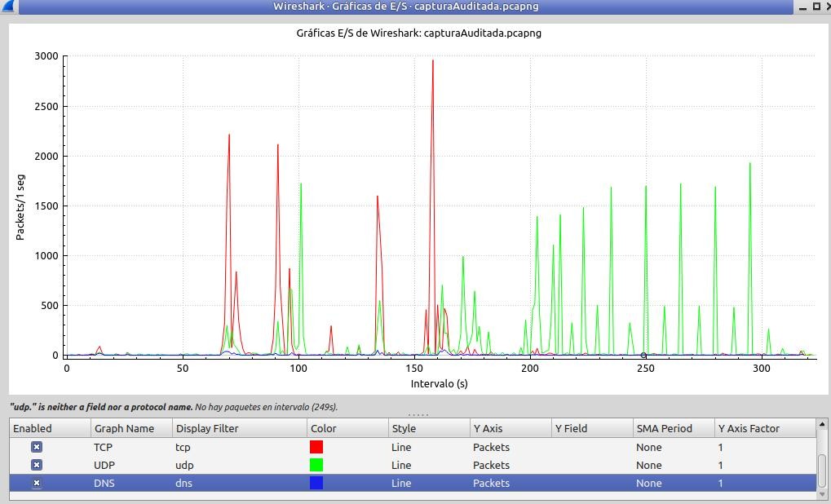Click the 'Packets/1 seg' Y axis label
Screen dimensions: 831x504
(20, 207)
